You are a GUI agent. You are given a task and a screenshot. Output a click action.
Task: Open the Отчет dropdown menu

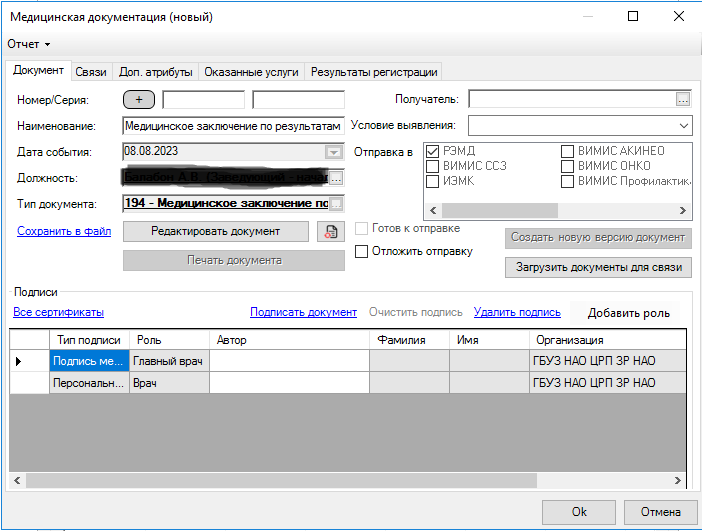pos(29,44)
